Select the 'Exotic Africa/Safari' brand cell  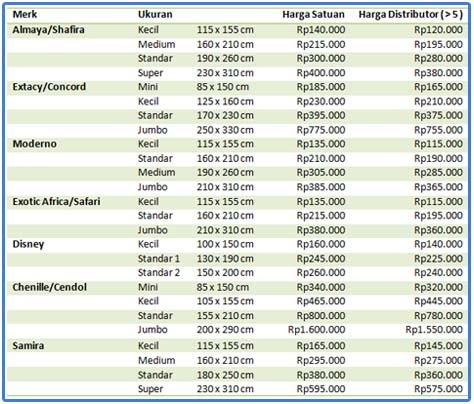(56, 201)
